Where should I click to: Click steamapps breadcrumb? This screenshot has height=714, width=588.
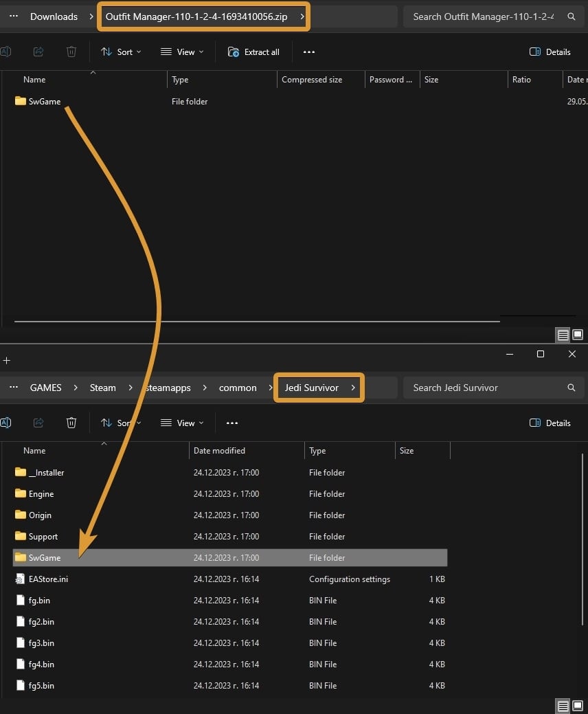(x=168, y=388)
